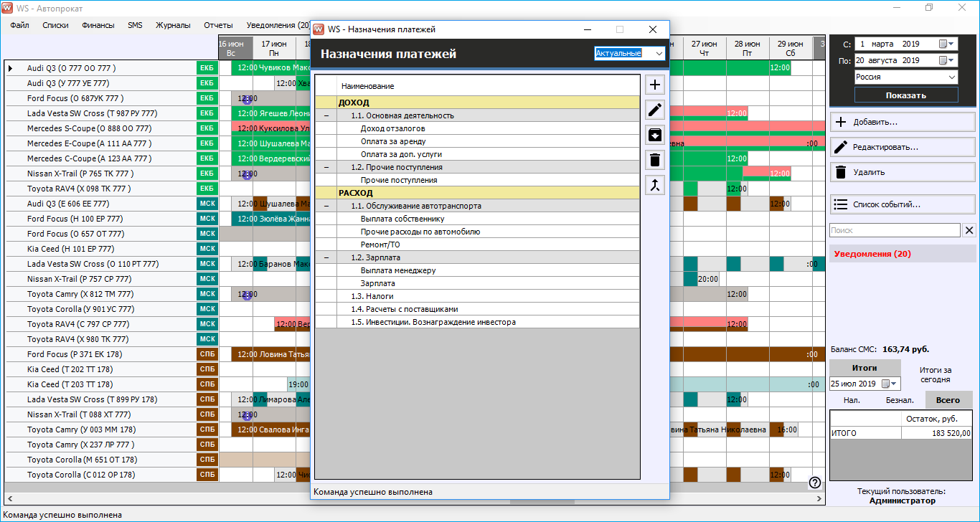The image size is (980, 522).
Task: Click into the Поиск search field
Action: pos(894,230)
